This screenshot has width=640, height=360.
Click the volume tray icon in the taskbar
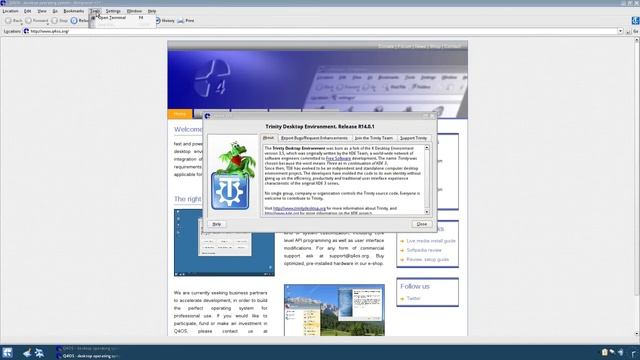(x=621, y=352)
